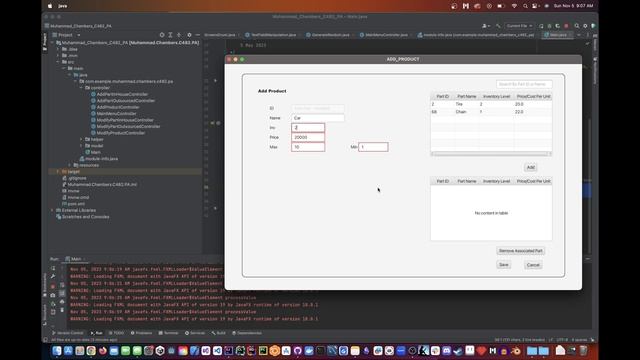Screen dimensions: 640x360
Task: Click Collapse All icon in Project panel
Action: 179,35
